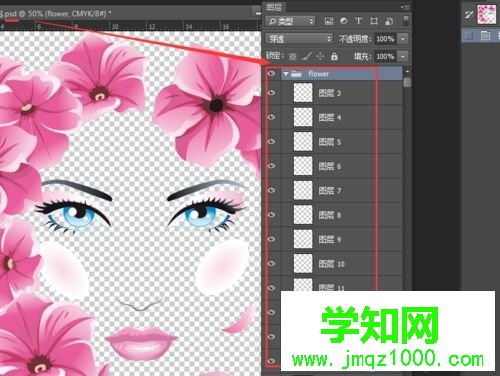Image resolution: width=500 pixels, height=376 pixels.
Task: Click the 图层 9 layer thumbnail
Action: coord(303,239)
